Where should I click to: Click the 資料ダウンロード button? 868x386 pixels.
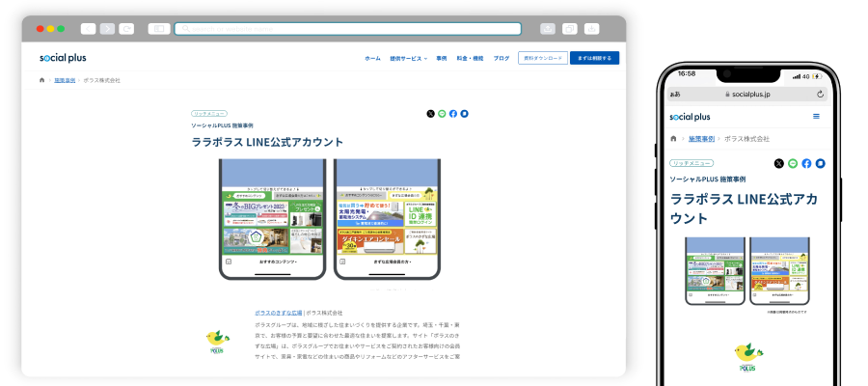point(543,58)
